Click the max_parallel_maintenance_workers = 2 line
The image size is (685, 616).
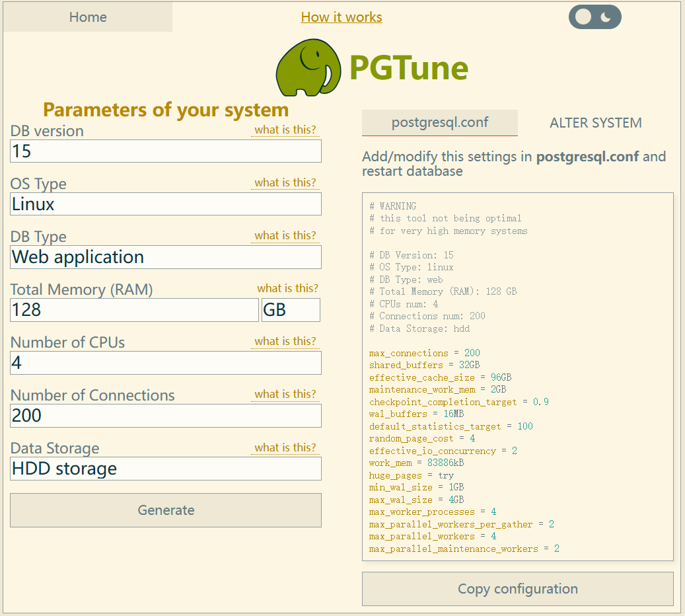click(464, 549)
